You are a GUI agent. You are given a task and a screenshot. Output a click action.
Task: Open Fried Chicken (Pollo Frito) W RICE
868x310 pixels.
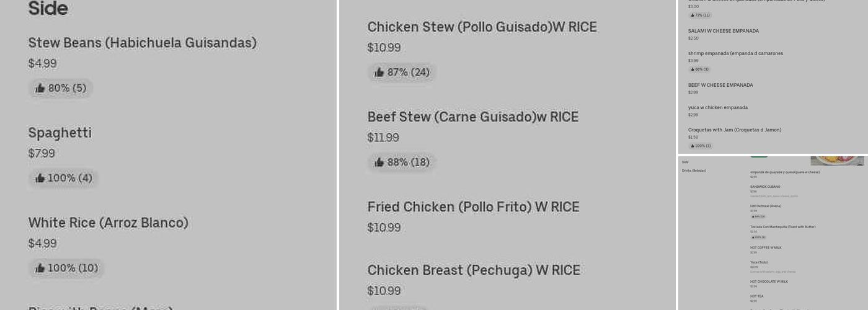[473, 207]
